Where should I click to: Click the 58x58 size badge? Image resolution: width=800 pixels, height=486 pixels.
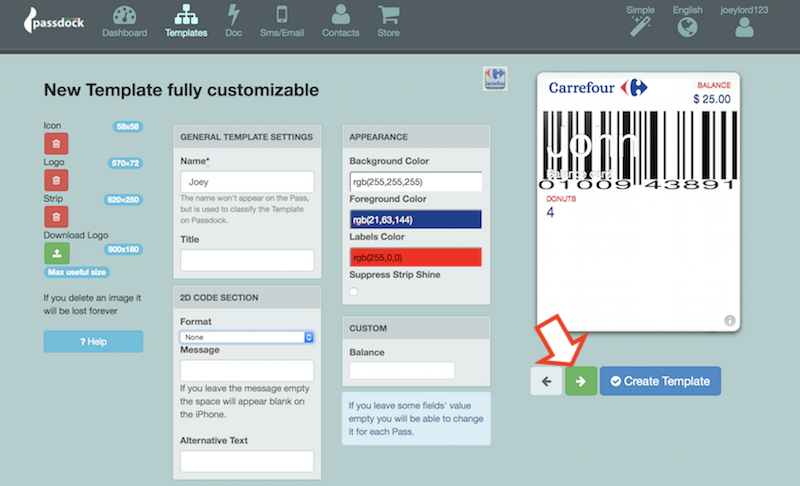pyautogui.click(x=128, y=126)
